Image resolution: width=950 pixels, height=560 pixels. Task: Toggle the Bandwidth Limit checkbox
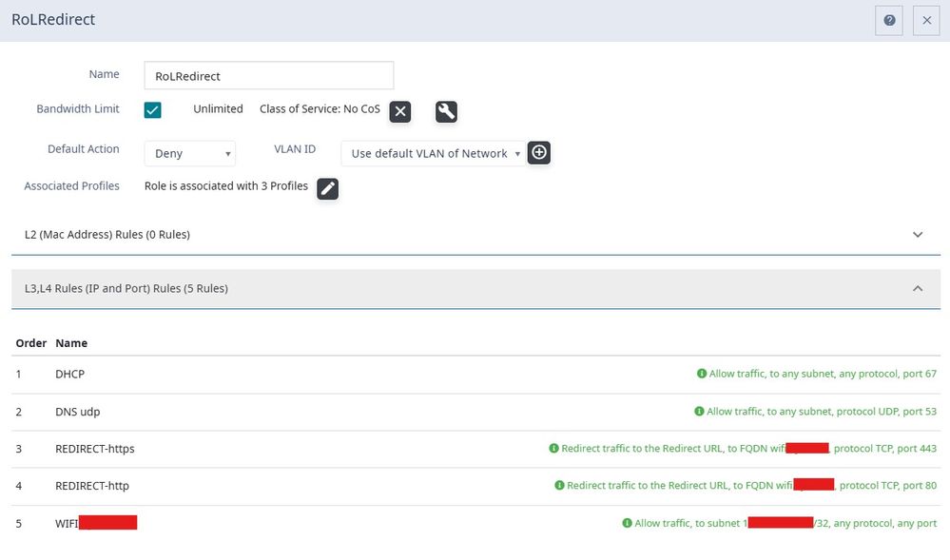[x=153, y=109]
